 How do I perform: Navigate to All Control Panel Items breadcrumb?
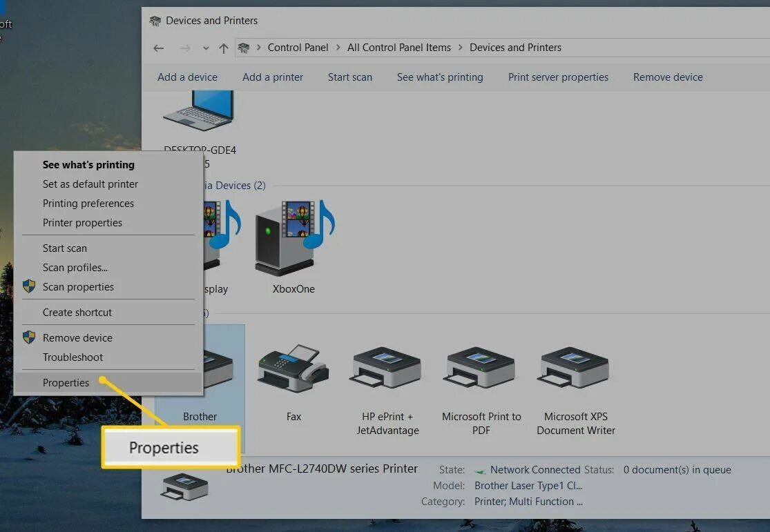pyautogui.click(x=398, y=48)
